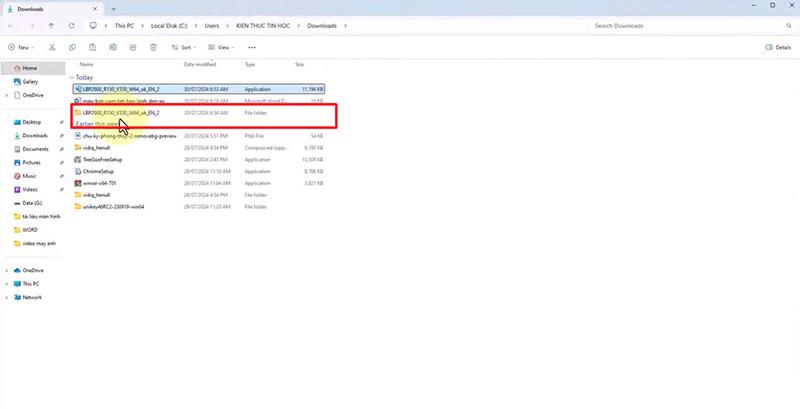
Task: Collapse the Today group
Action: click(x=72, y=78)
